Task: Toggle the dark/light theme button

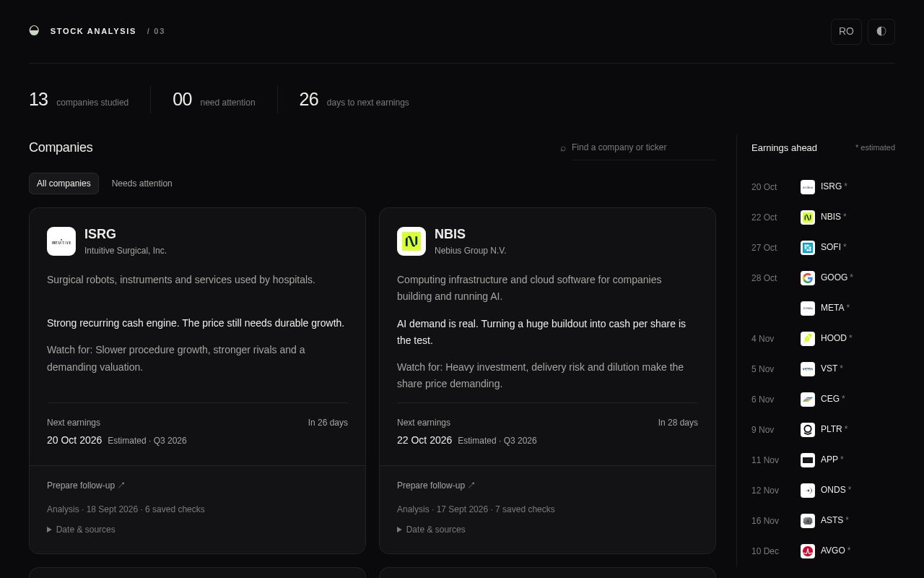Action: click(x=881, y=32)
